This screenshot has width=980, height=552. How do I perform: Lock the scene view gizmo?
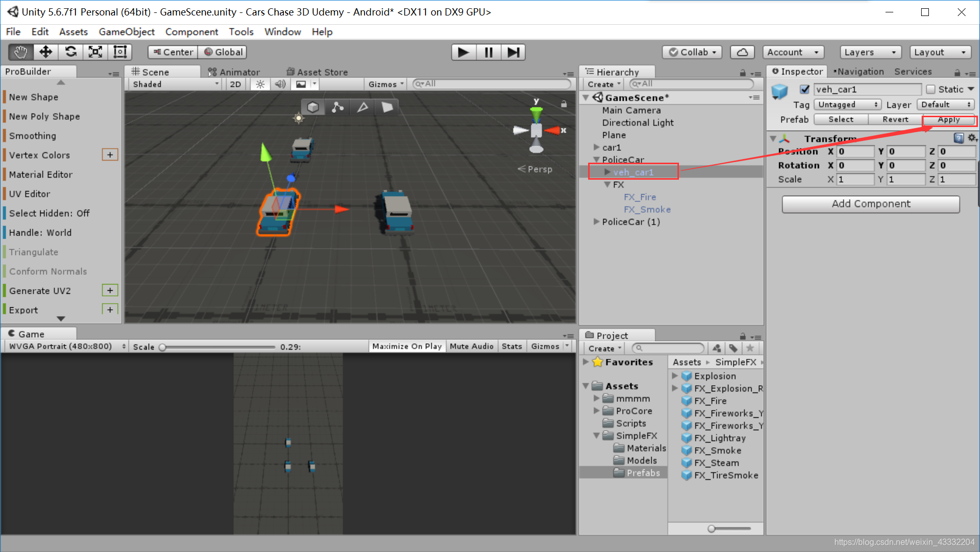(x=564, y=104)
